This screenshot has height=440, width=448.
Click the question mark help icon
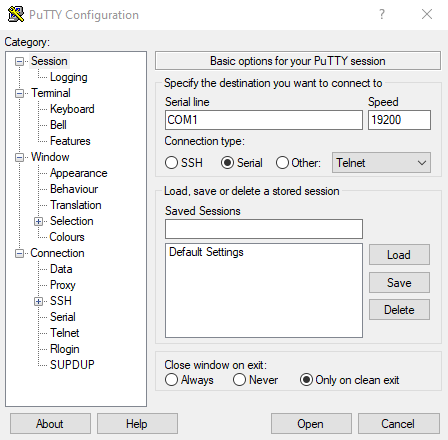click(x=382, y=14)
